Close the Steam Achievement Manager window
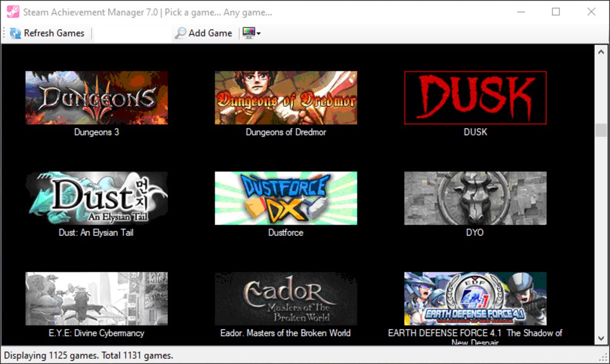The height and width of the screenshot is (364, 610). 591,12
